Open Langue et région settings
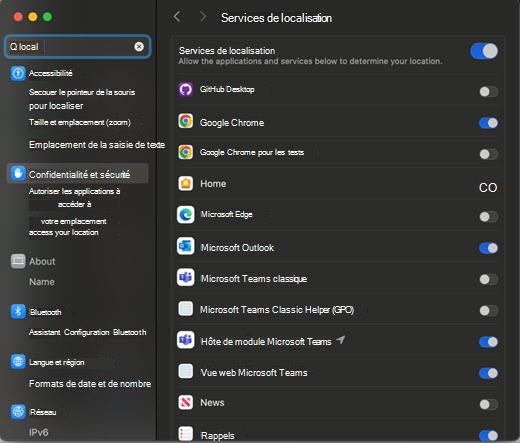 (x=56, y=362)
